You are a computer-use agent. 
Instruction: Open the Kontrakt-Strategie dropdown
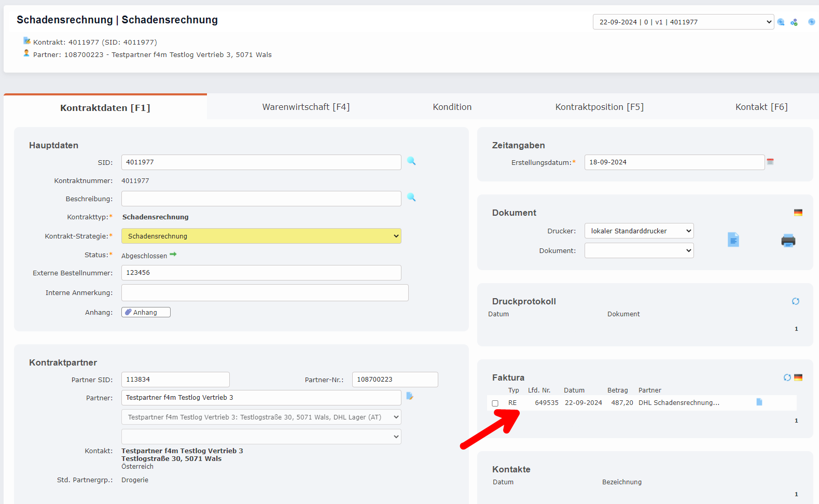(261, 236)
